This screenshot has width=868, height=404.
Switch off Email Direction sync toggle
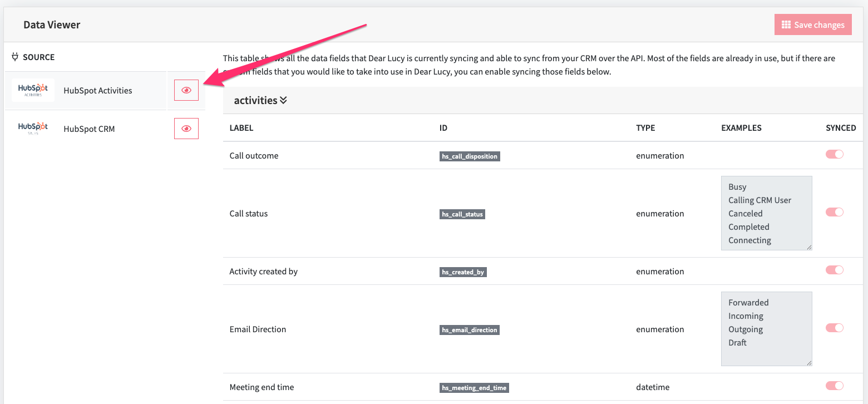pos(835,328)
